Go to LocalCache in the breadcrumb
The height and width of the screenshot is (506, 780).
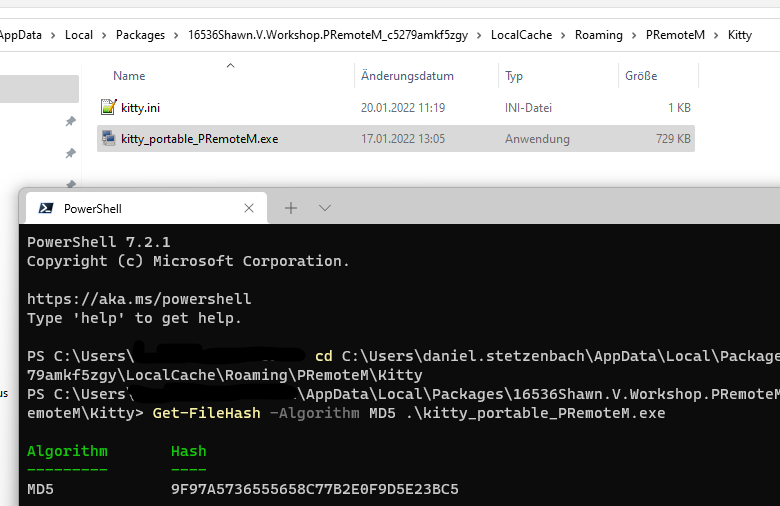[521, 35]
